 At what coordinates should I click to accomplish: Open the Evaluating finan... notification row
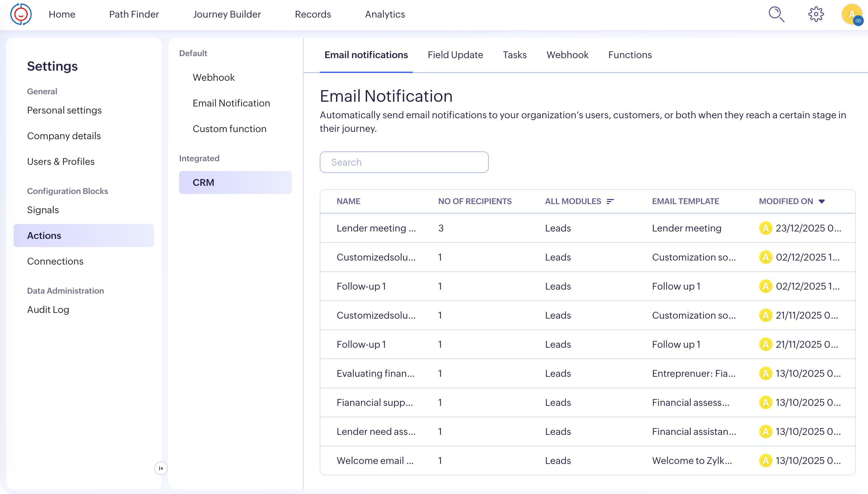[x=375, y=374]
